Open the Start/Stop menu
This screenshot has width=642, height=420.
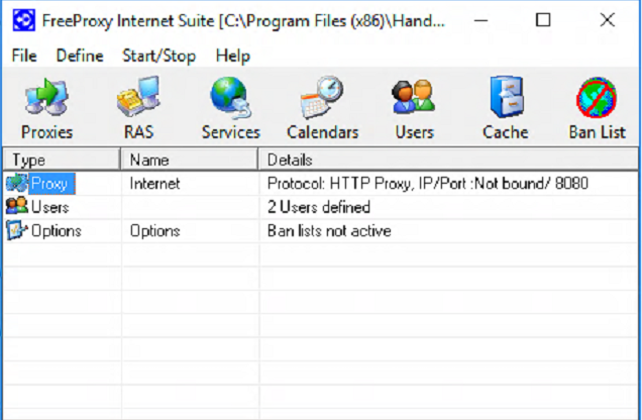[159, 56]
